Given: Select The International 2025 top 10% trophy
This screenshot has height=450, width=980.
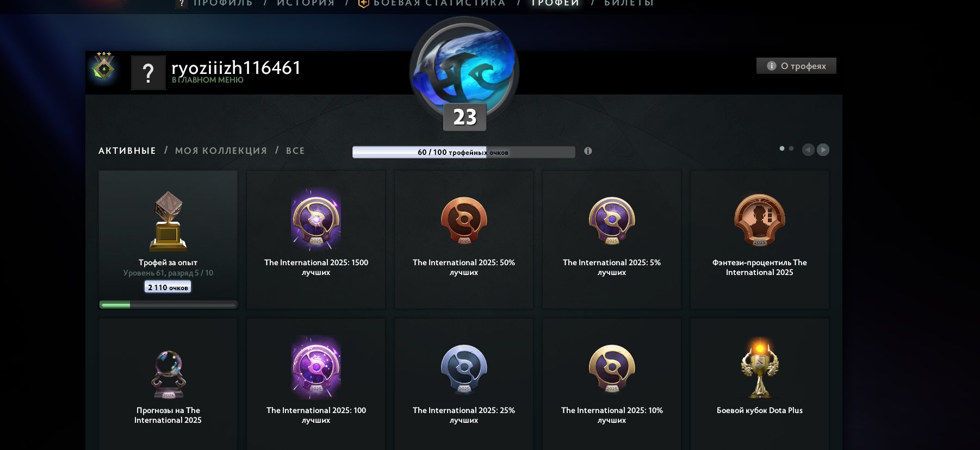Looking at the screenshot, I should 612,384.
